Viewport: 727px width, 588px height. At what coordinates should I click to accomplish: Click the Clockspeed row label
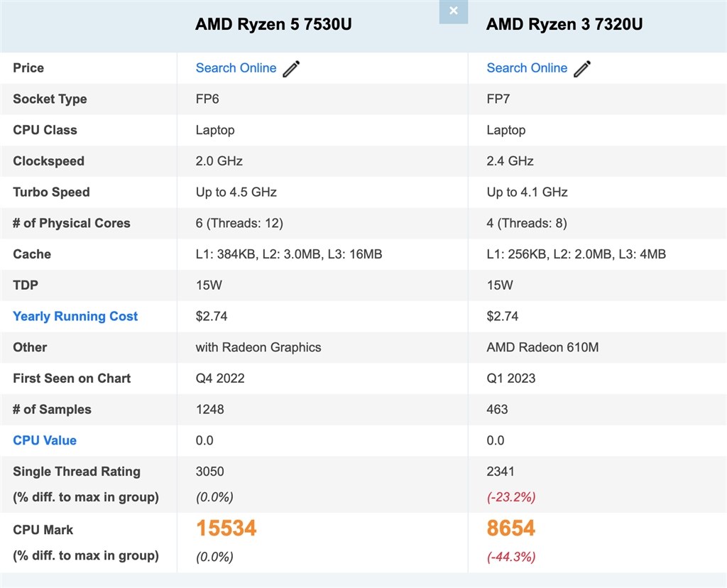[48, 161]
